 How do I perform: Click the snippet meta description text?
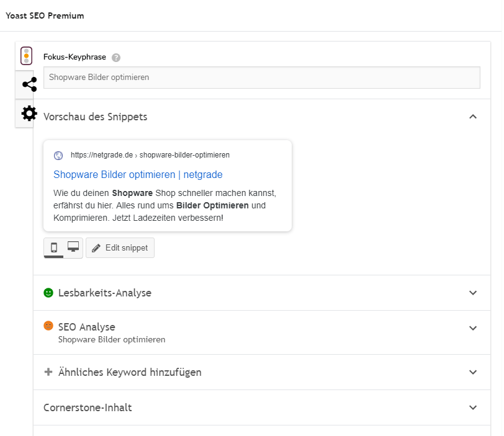(164, 205)
